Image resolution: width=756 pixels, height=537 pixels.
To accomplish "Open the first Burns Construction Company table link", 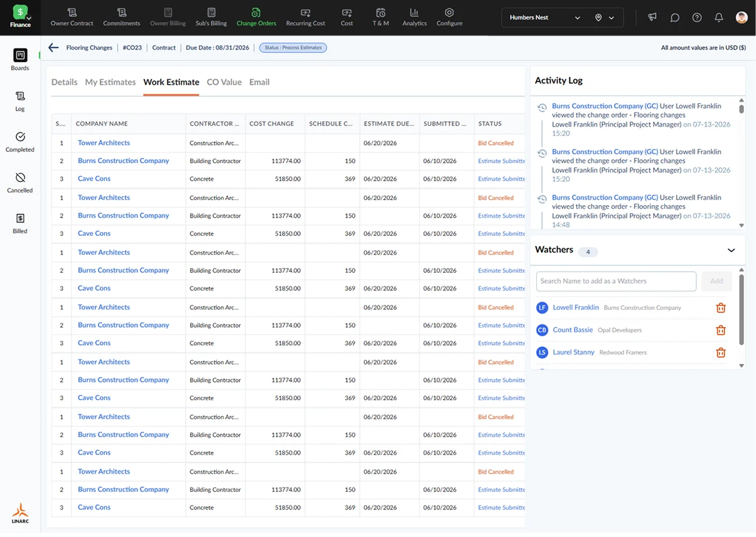I will [123, 161].
